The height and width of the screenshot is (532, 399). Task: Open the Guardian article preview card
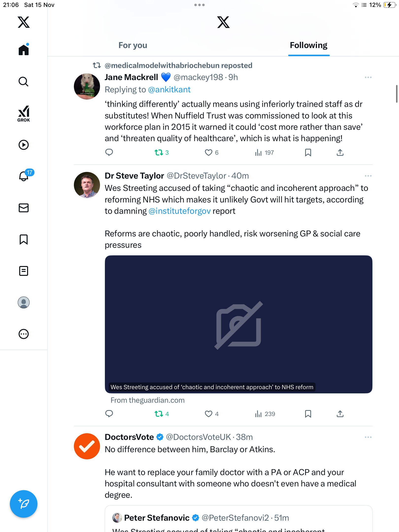tap(238, 324)
